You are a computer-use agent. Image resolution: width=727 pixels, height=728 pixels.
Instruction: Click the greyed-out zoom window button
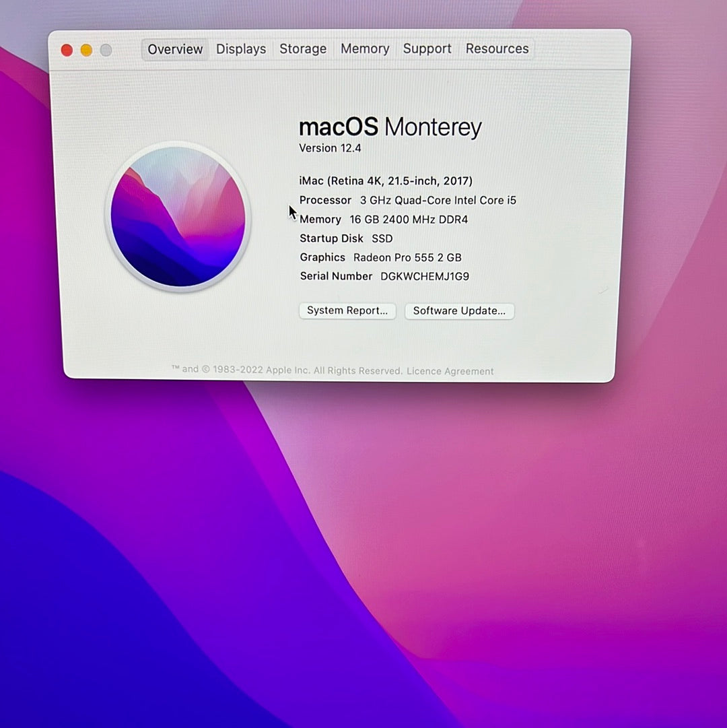[x=106, y=50]
